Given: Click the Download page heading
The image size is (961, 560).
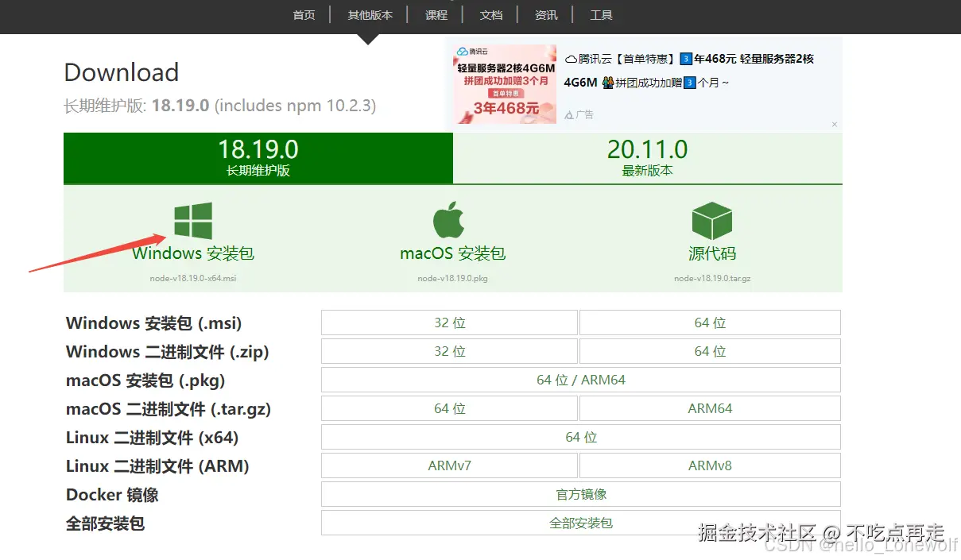Looking at the screenshot, I should pos(122,72).
